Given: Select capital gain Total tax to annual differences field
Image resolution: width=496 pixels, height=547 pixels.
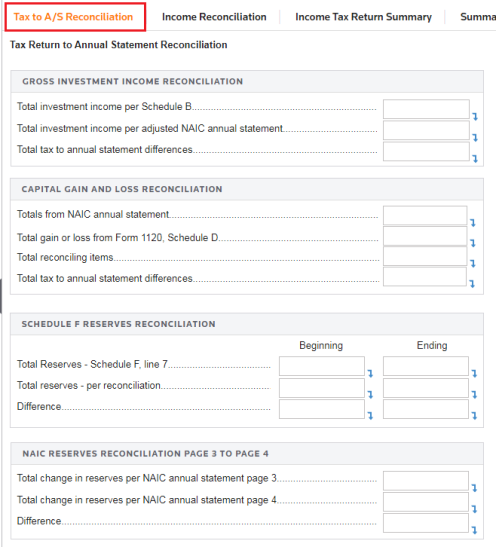Looking at the screenshot, I should click(x=425, y=277).
